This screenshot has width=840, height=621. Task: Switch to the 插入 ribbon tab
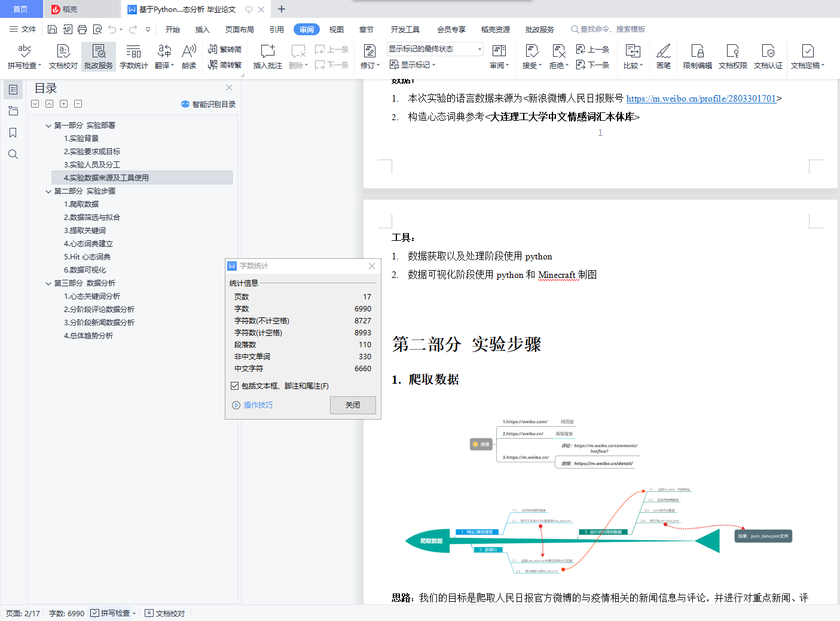click(x=203, y=29)
